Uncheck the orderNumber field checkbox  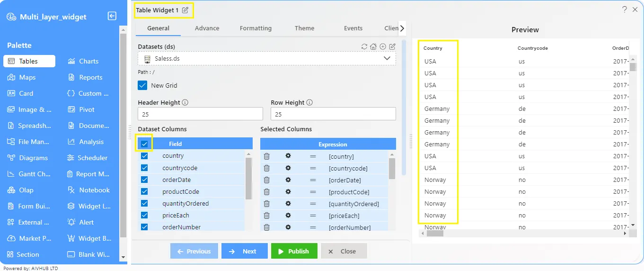[144, 227]
